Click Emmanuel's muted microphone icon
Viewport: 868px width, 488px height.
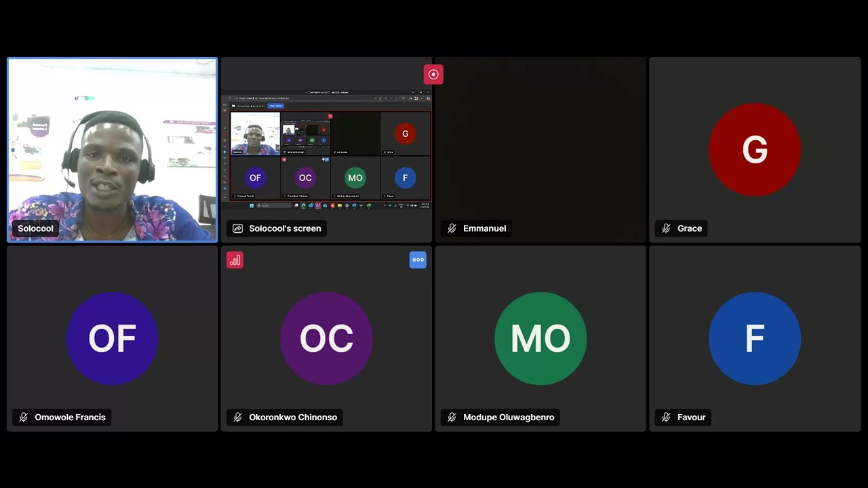point(452,228)
